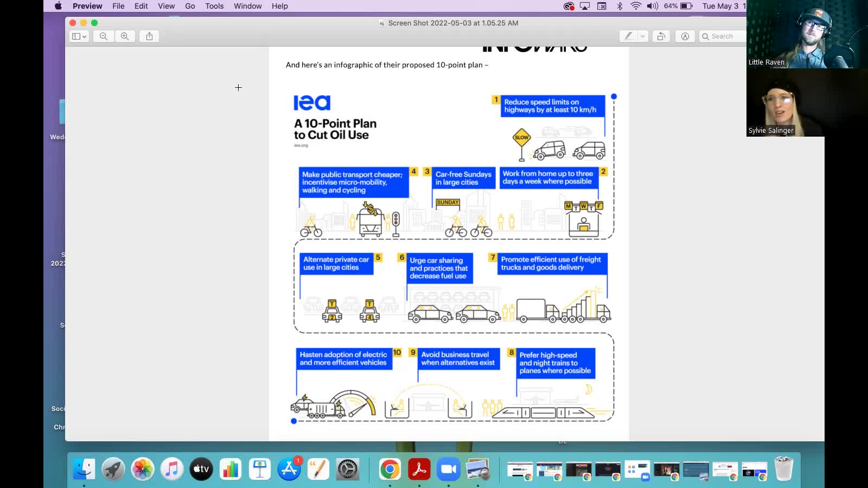Open the Tools menu

click(214, 6)
